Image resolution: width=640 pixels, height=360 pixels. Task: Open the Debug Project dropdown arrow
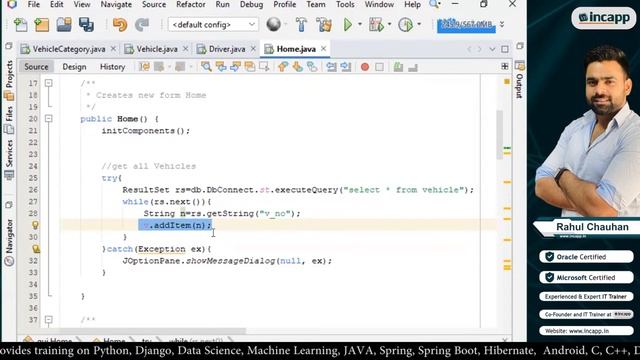click(x=389, y=24)
